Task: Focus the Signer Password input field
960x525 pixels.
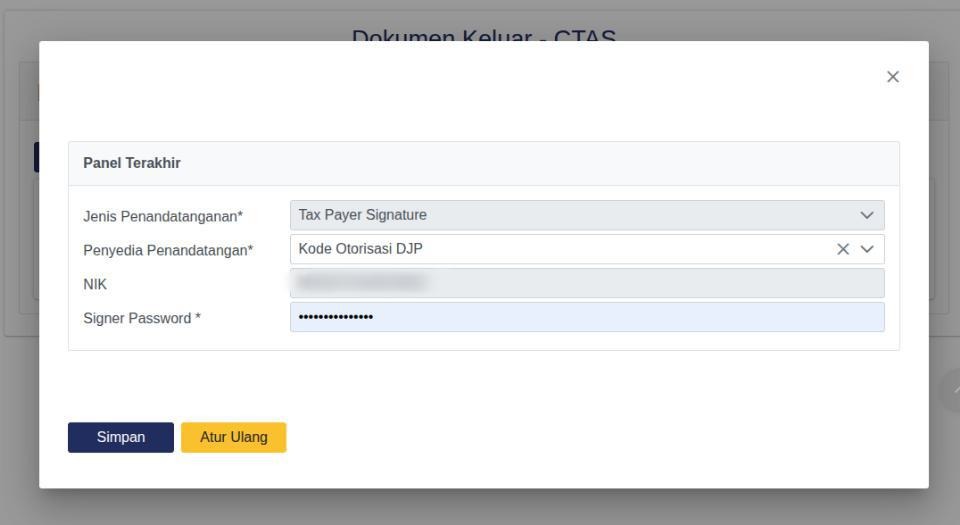Action: pyautogui.click(x=587, y=317)
